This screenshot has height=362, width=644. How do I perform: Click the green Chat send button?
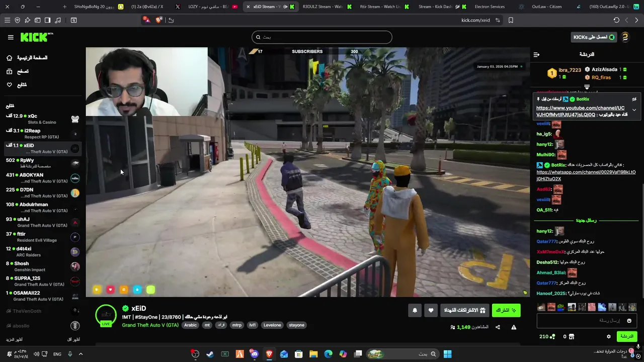point(626,336)
